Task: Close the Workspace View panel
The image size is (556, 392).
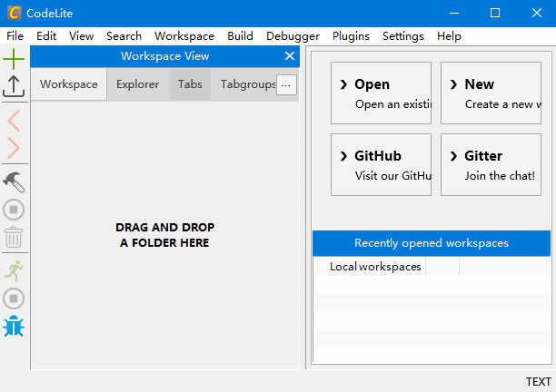Action: pos(290,56)
